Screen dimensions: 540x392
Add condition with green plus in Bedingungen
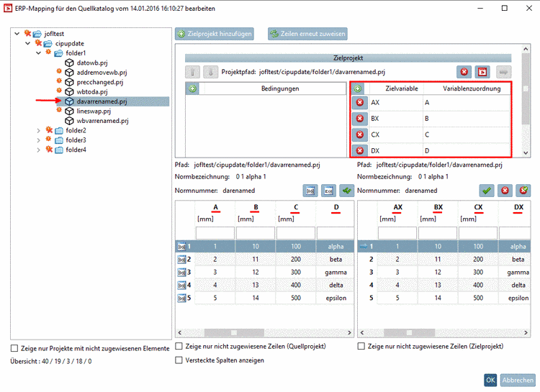coord(192,88)
